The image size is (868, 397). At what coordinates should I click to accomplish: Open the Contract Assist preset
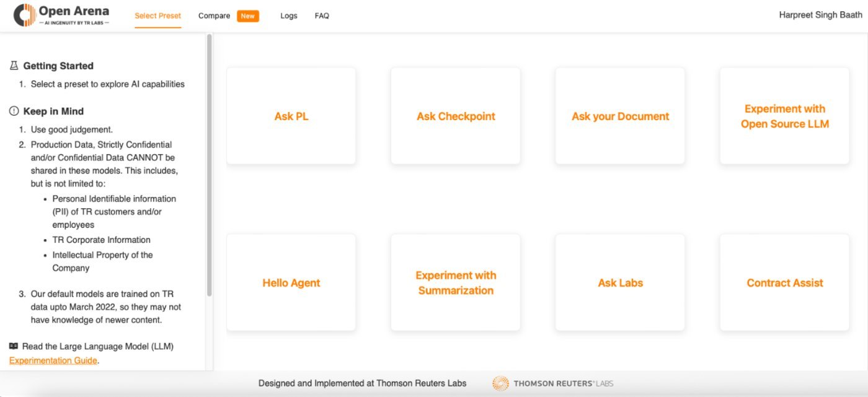tap(784, 282)
